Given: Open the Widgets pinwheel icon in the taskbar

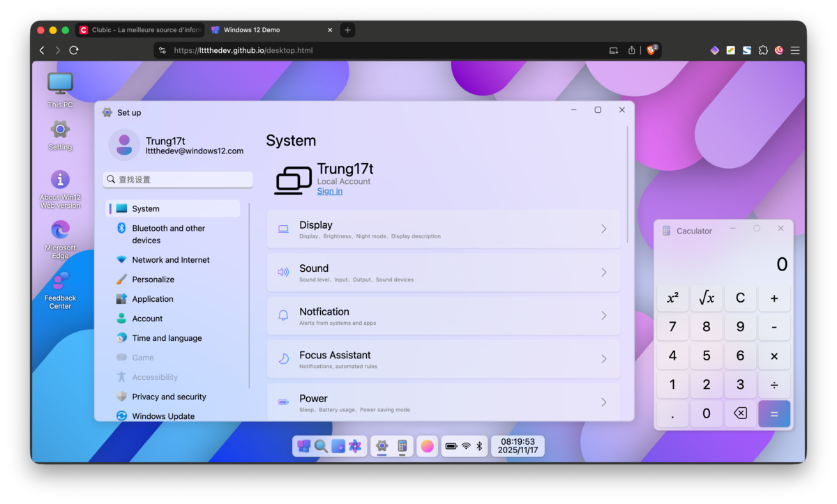Looking at the screenshot, I should (355, 446).
